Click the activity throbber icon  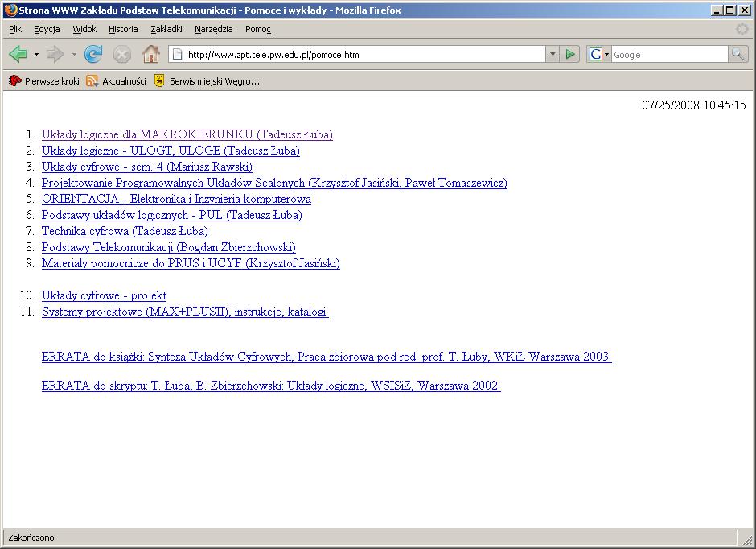click(742, 29)
